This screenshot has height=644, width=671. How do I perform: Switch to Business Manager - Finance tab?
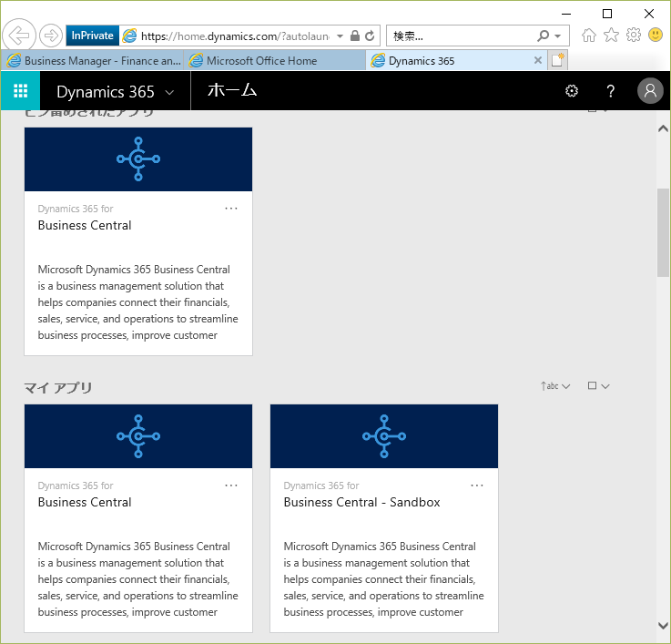tap(93, 61)
